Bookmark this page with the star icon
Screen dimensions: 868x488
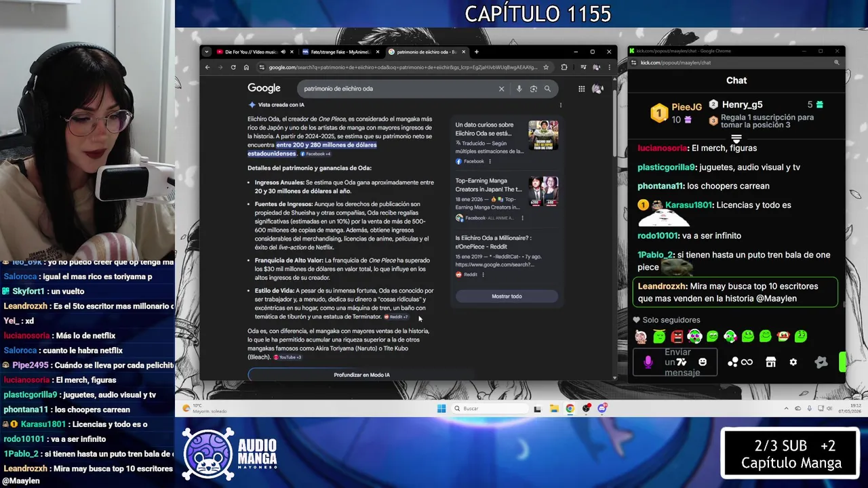pos(547,67)
